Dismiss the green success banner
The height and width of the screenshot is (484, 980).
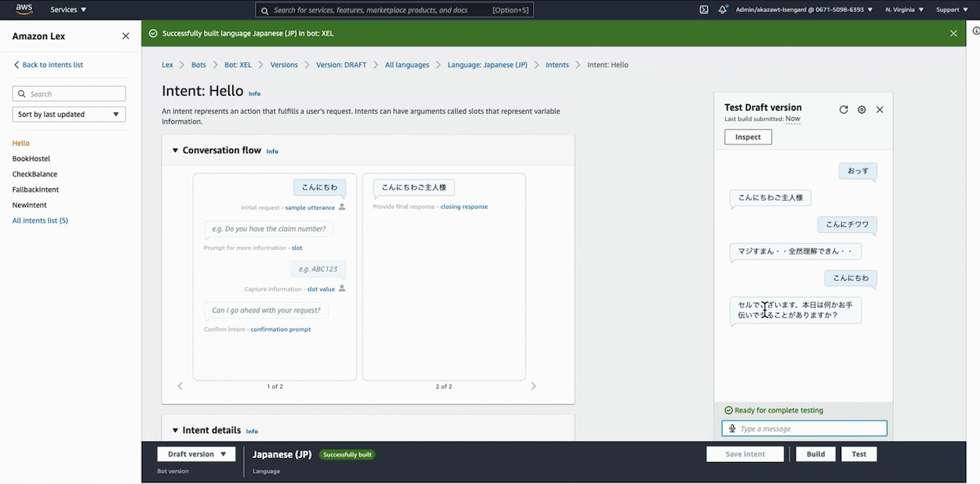[953, 34]
